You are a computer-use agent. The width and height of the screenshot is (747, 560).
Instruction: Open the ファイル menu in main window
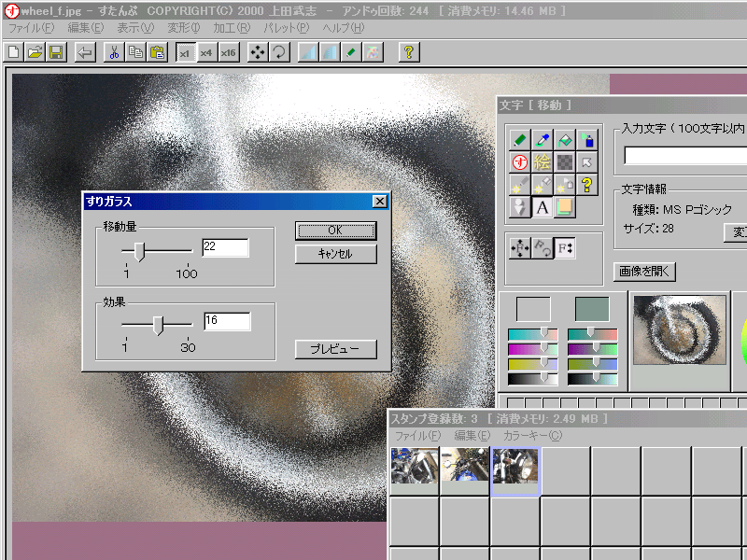tap(32, 28)
